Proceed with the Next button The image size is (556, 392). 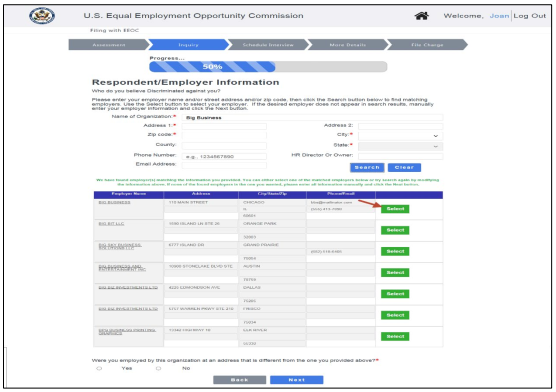pos(296,380)
